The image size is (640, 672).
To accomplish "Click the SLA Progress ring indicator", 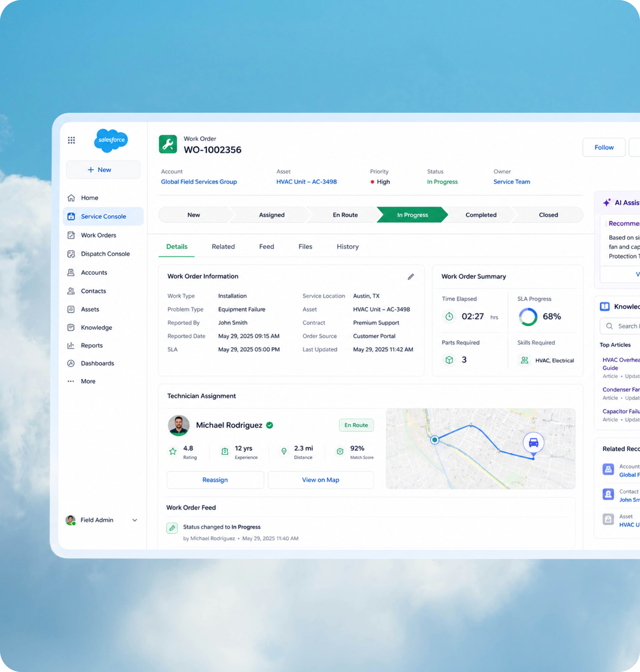I will click(528, 317).
